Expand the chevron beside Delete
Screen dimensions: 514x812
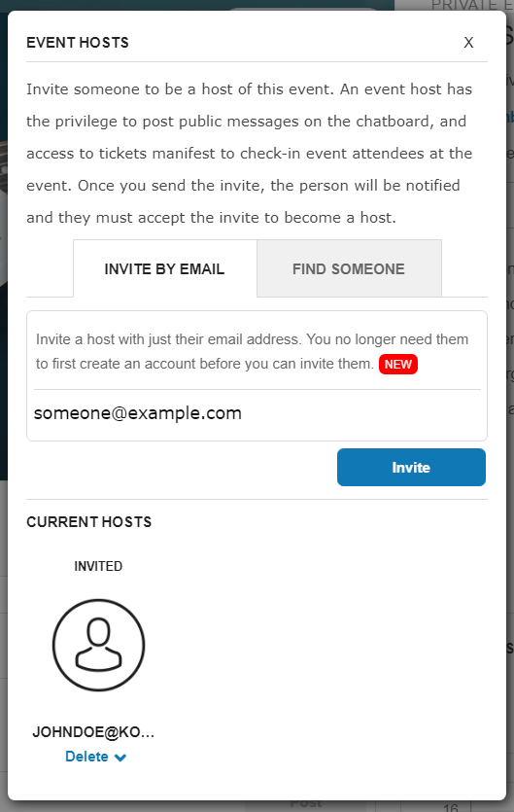pos(120,758)
